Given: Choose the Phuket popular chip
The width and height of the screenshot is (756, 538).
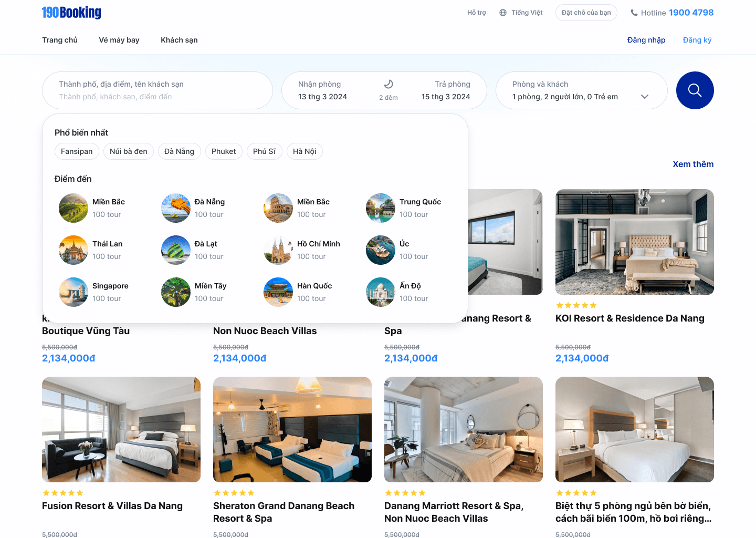Looking at the screenshot, I should coord(224,151).
